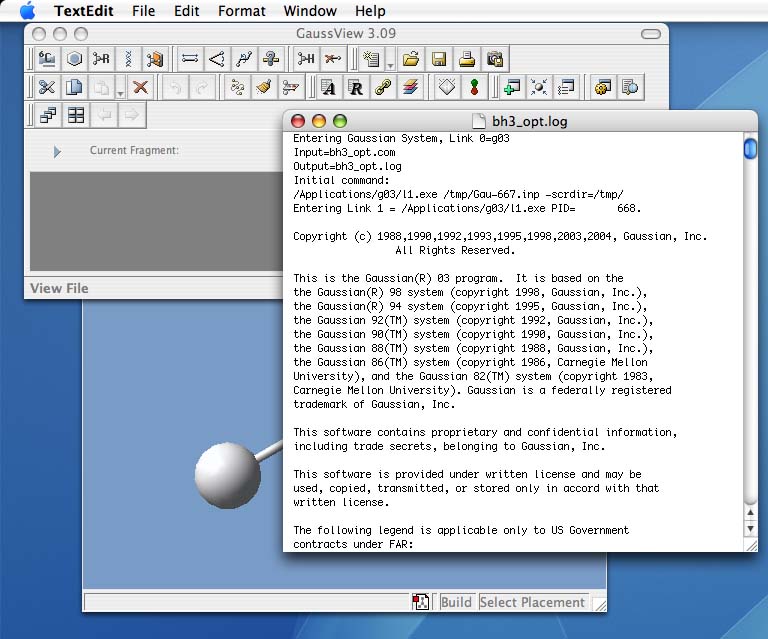
Task: Click the bh3_opt.log vertical scrollbar thumb
Action: pos(750,149)
